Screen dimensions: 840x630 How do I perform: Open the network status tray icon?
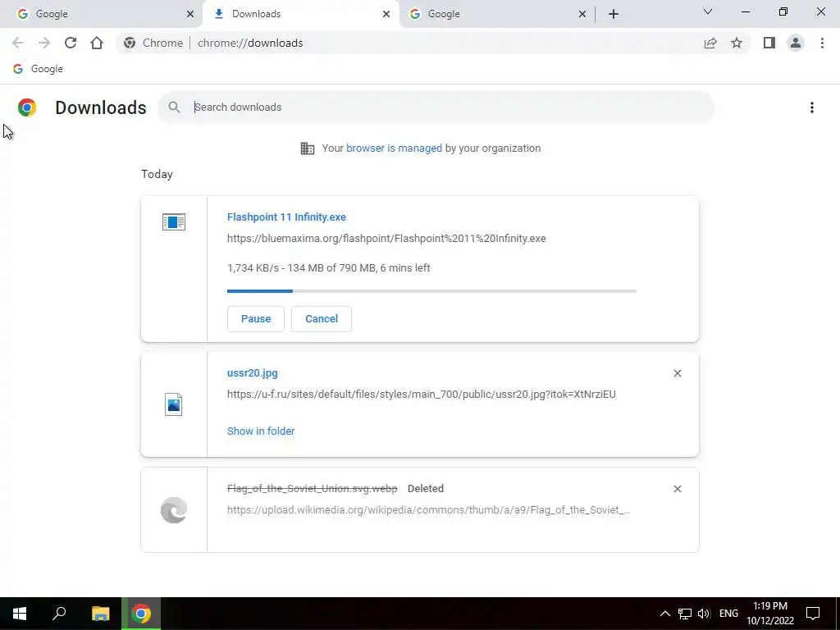(x=685, y=614)
